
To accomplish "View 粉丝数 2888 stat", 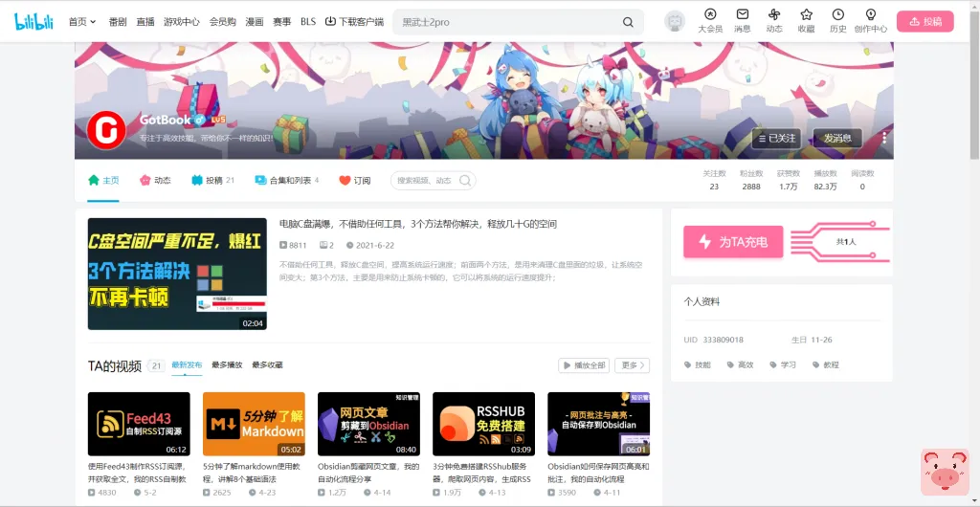I will 751,180.
